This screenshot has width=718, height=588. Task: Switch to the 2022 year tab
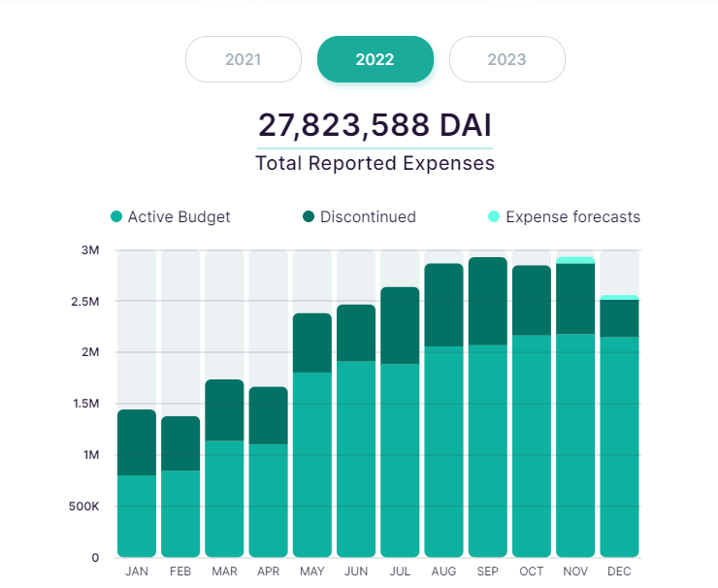click(375, 59)
